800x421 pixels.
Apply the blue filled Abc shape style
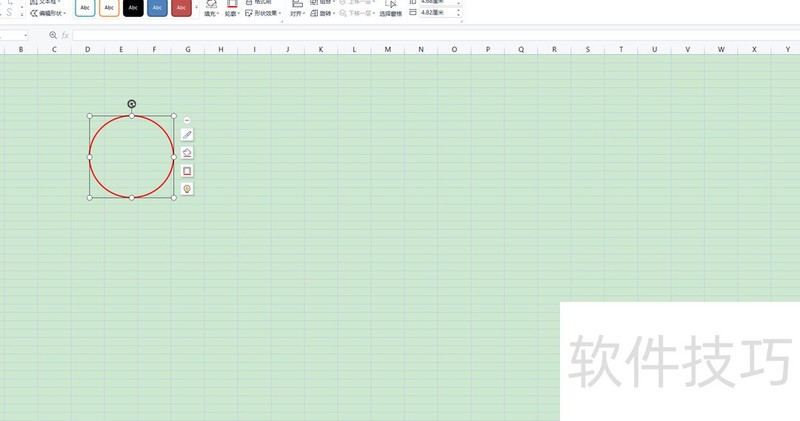click(x=157, y=8)
